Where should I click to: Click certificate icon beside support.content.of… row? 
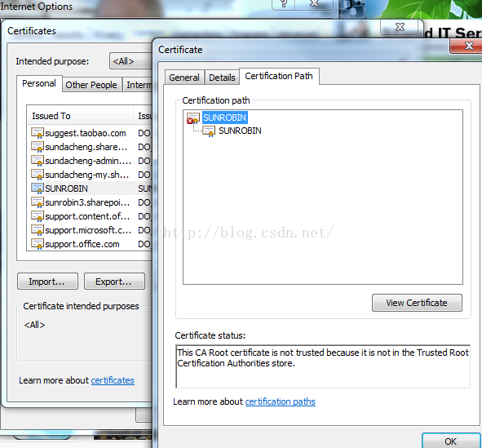pyautogui.click(x=38, y=216)
